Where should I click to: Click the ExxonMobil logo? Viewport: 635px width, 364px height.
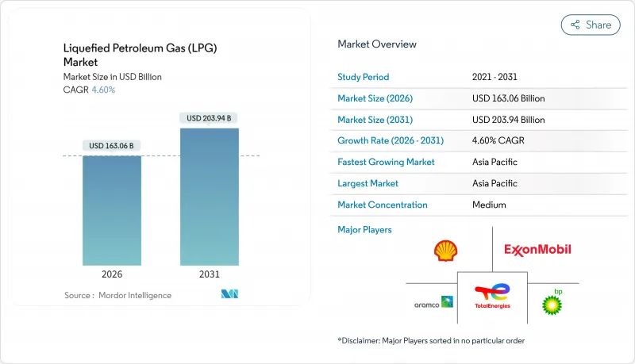(537, 250)
